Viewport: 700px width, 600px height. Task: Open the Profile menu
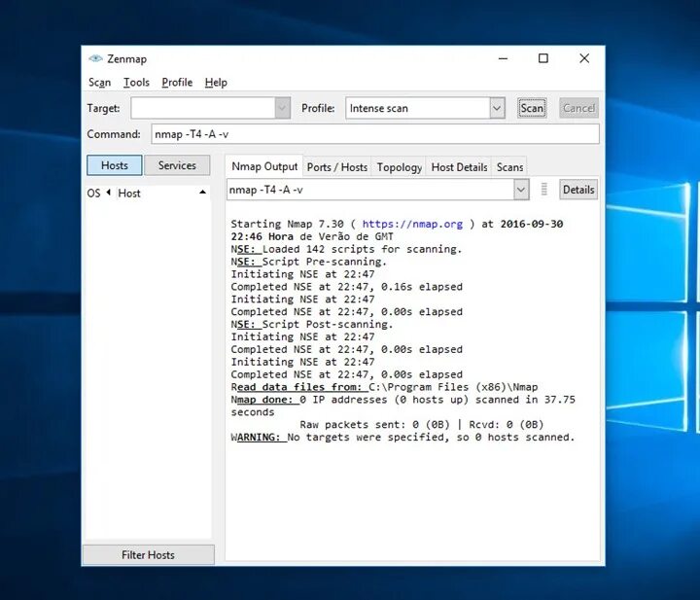[x=177, y=83]
